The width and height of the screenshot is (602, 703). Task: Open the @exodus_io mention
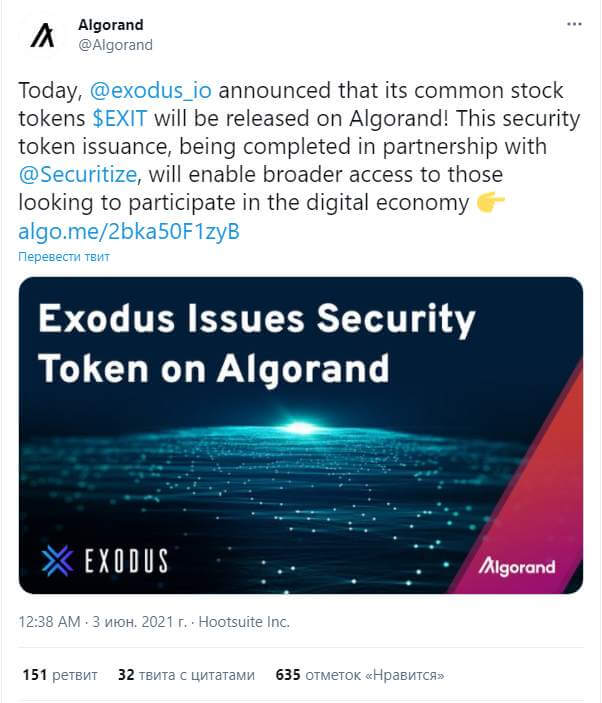(x=151, y=90)
